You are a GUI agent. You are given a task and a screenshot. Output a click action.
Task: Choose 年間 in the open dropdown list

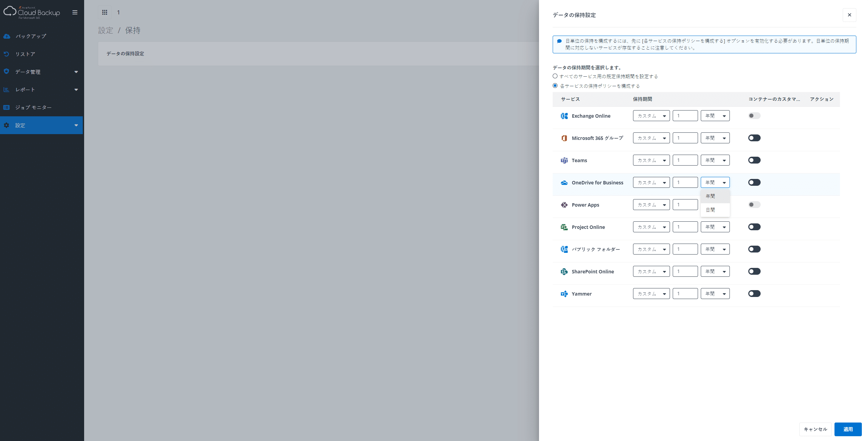point(715,196)
